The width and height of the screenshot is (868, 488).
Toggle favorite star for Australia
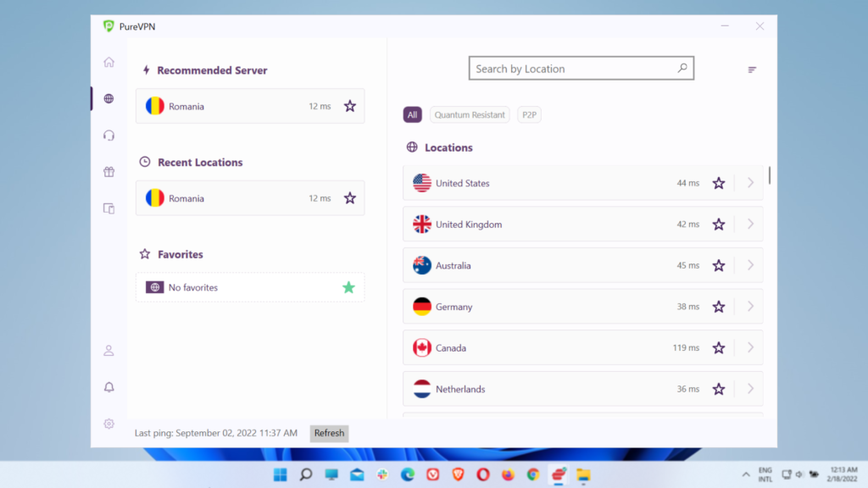tap(719, 265)
